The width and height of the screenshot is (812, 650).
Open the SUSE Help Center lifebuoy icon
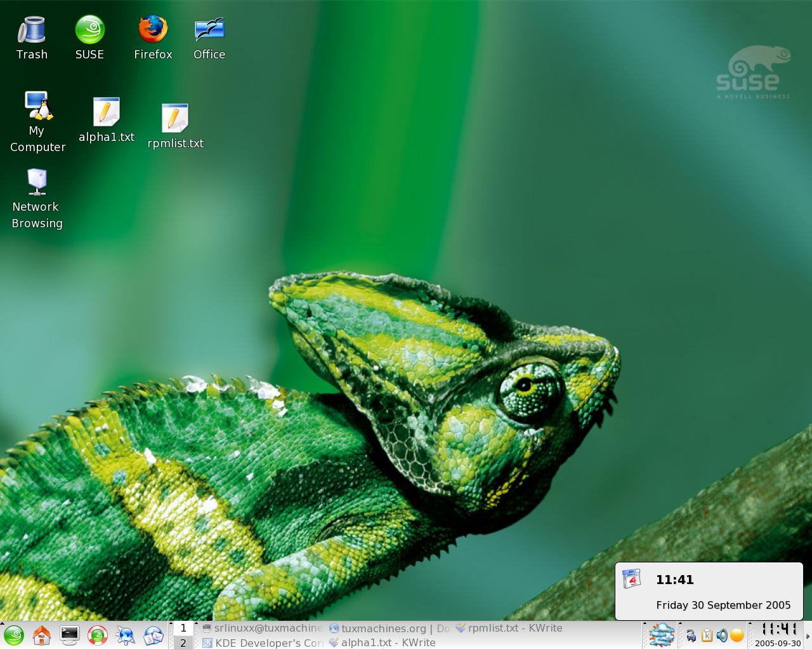[x=98, y=635]
